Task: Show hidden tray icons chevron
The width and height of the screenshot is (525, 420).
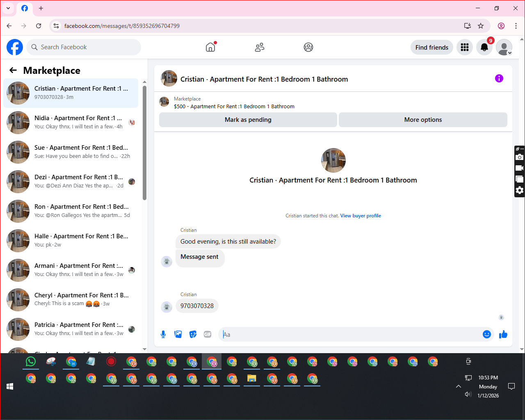Action: click(x=459, y=386)
